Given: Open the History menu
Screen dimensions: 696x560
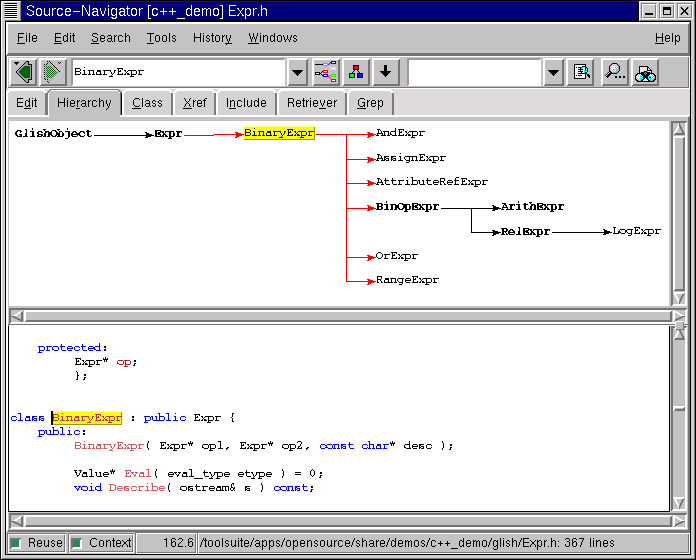Looking at the screenshot, I should [x=212, y=38].
